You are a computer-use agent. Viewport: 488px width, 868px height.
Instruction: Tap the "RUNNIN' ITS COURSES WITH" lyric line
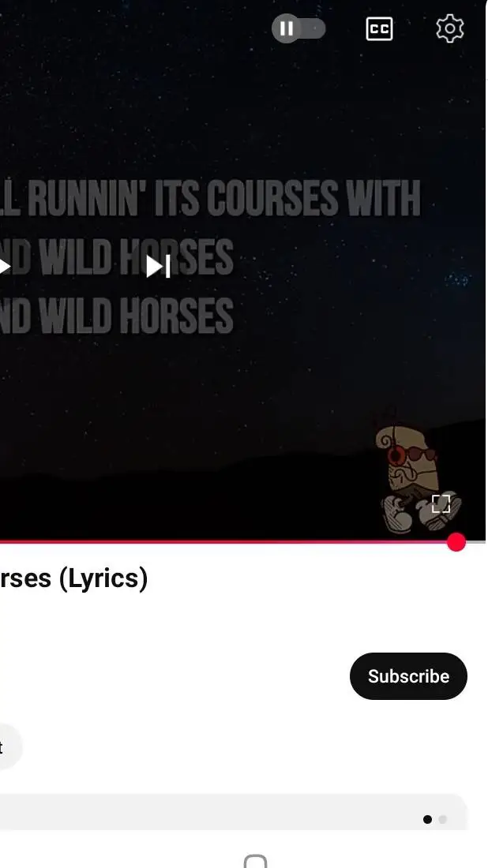(x=211, y=198)
